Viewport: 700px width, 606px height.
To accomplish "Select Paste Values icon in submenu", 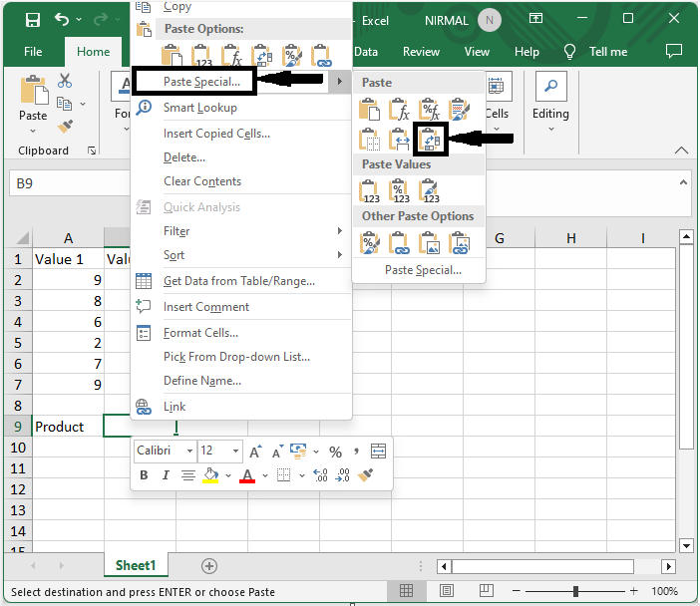I will (x=369, y=191).
